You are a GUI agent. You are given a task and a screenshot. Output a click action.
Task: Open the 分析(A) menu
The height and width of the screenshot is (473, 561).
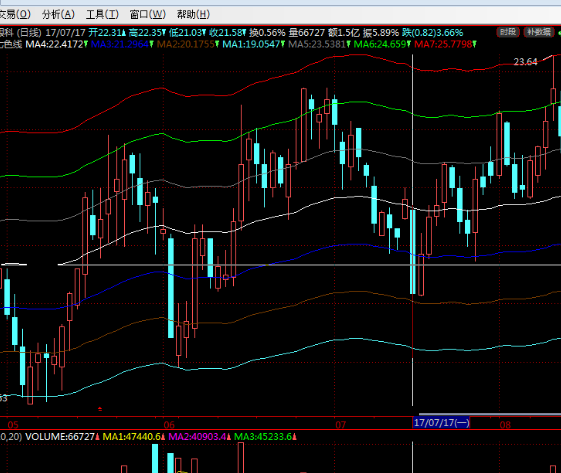coord(58,15)
